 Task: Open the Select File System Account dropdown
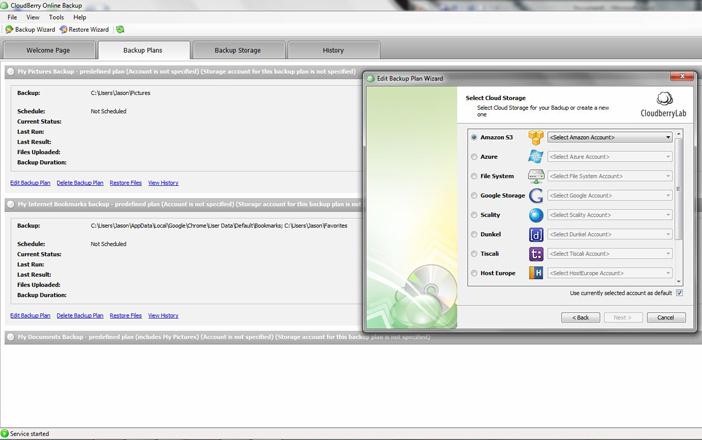click(x=610, y=176)
